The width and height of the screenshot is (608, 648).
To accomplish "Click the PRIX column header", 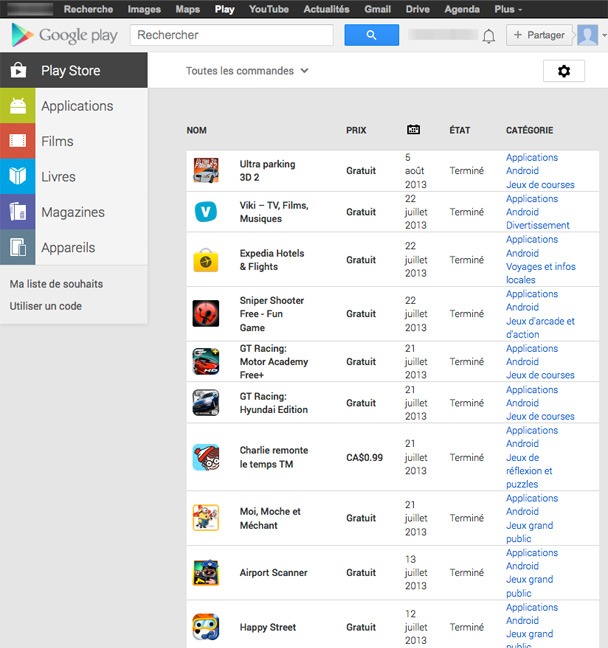I will tap(356, 130).
